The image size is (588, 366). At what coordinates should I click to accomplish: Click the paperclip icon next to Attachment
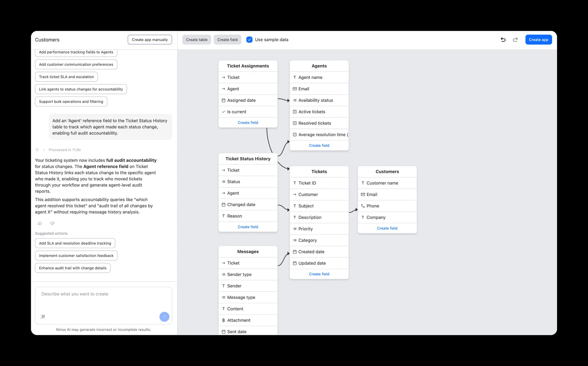(x=223, y=320)
